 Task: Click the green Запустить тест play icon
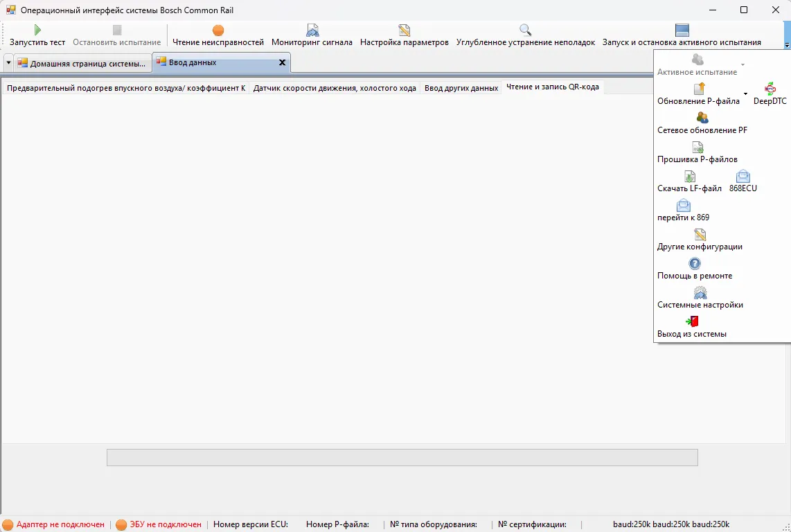(37, 30)
